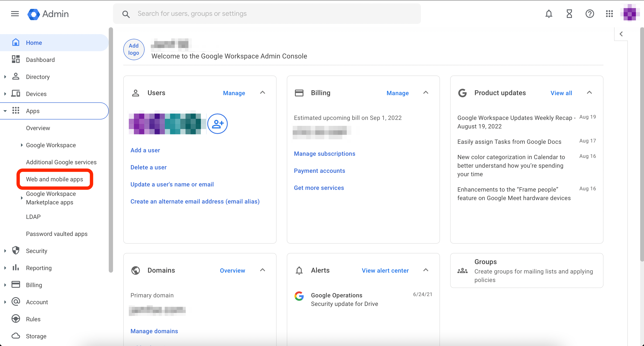This screenshot has height=346, width=644.
Task: Click the Reporting bar chart icon
Action: (16, 267)
